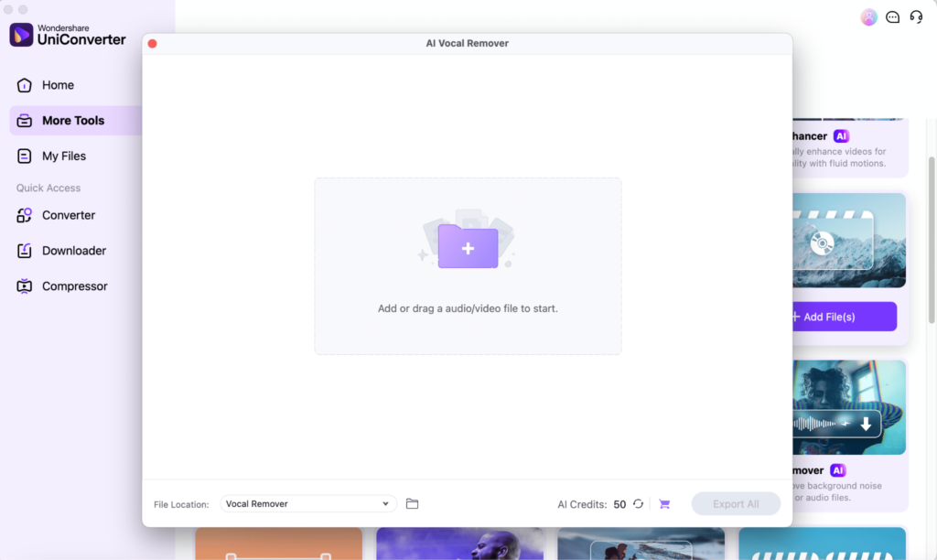This screenshot has width=937, height=560.
Task: Refresh the AI Credits balance
Action: click(x=638, y=503)
